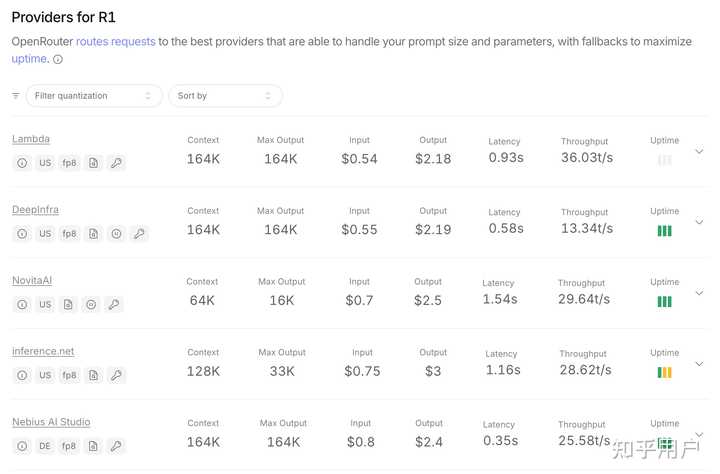Open the Sort by dropdown
Screen dimensions: 720x474
click(x=225, y=96)
